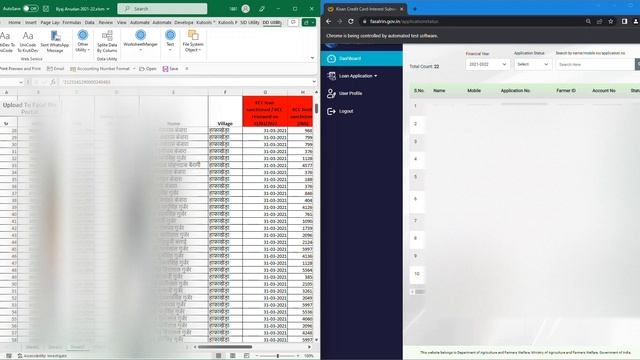Open the Financial Year dropdown
The image size is (640, 360).
click(x=487, y=64)
